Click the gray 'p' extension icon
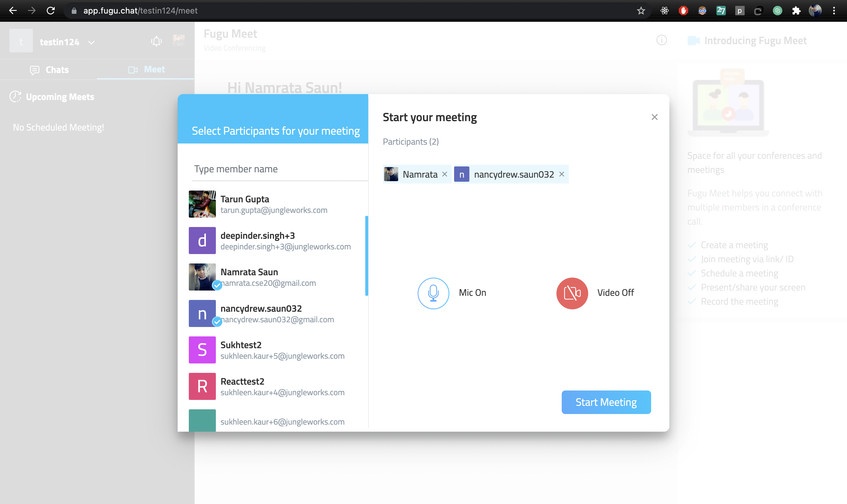 (739, 11)
